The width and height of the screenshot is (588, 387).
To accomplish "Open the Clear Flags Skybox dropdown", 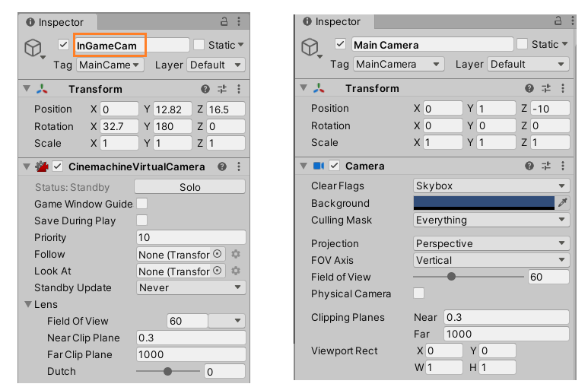I will (491, 186).
